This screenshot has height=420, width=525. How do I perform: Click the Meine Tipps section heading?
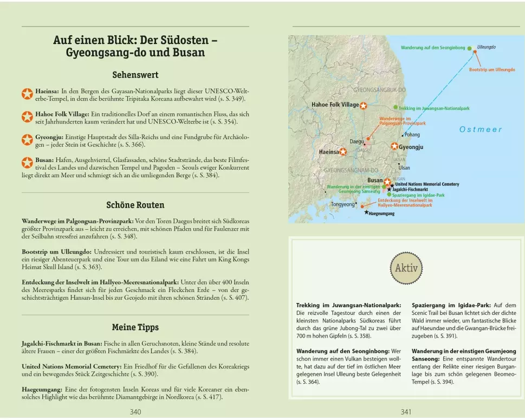click(135, 327)
